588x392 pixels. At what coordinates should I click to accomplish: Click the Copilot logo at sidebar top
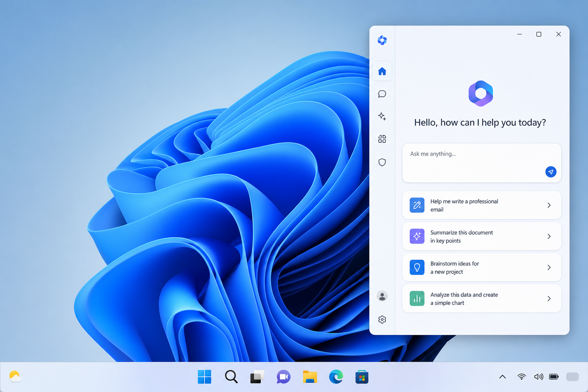382,40
